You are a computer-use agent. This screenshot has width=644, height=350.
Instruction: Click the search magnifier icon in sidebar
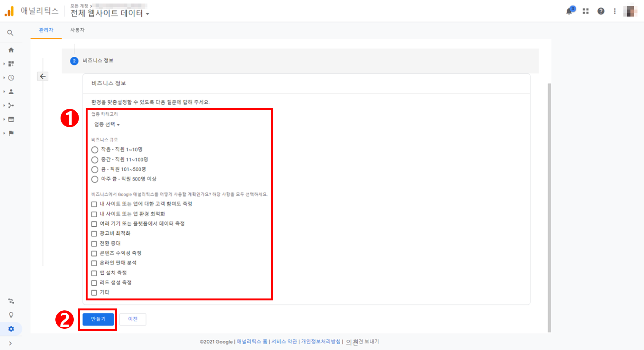[10, 33]
